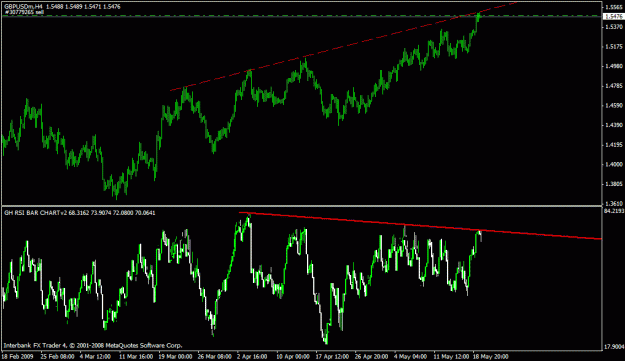Click the 2 Apr 16:00 time label
The height and width of the screenshot is (361, 625).
(252, 356)
